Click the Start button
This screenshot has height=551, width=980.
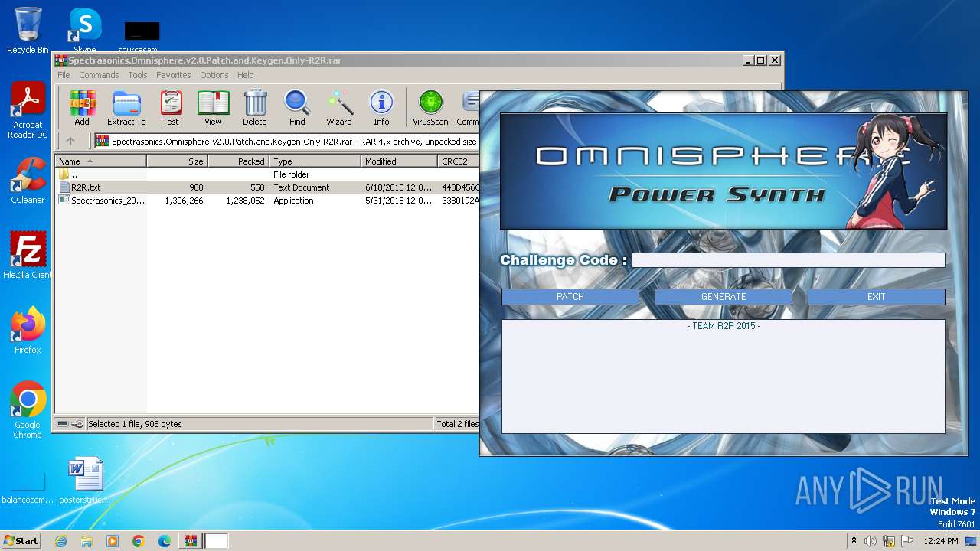[21, 541]
